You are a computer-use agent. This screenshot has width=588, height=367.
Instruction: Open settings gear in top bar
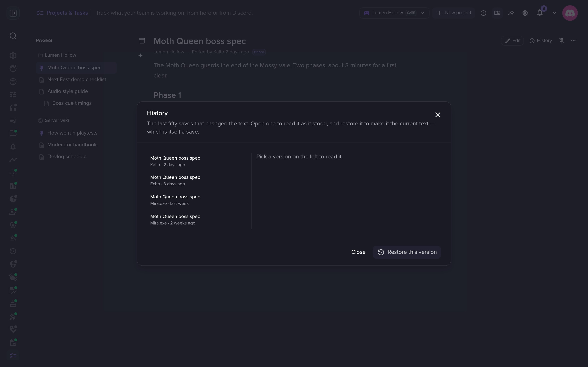(525, 13)
